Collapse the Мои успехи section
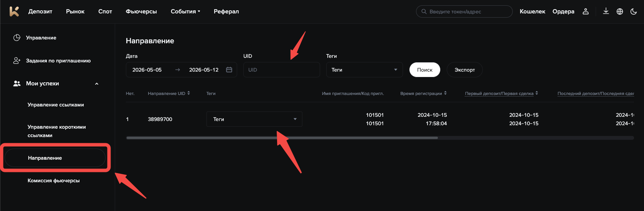The width and height of the screenshot is (644, 211). click(x=97, y=84)
